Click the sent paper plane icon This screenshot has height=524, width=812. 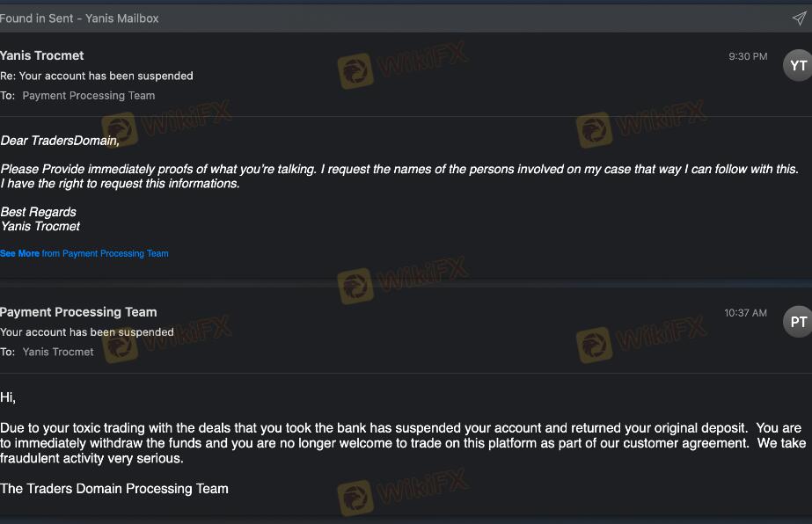[x=799, y=18]
